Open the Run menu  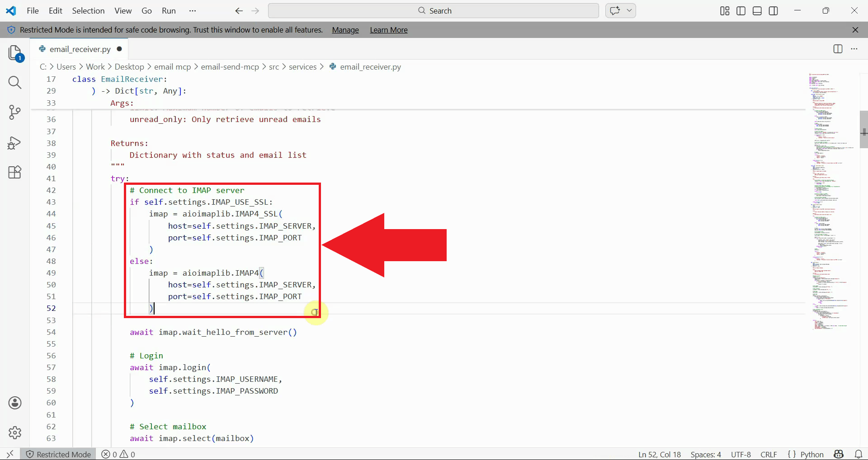(168, 10)
